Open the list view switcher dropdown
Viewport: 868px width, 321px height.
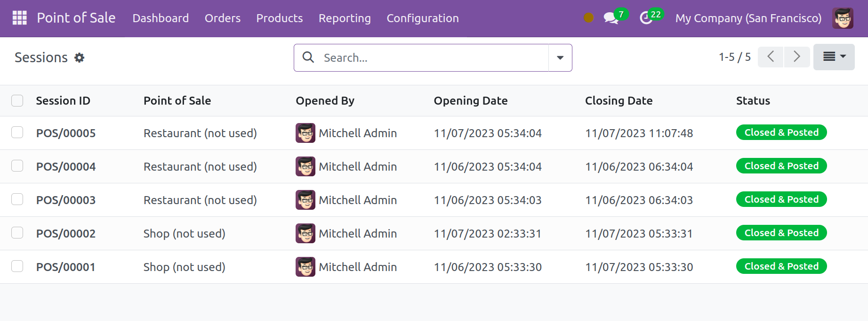point(834,57)
